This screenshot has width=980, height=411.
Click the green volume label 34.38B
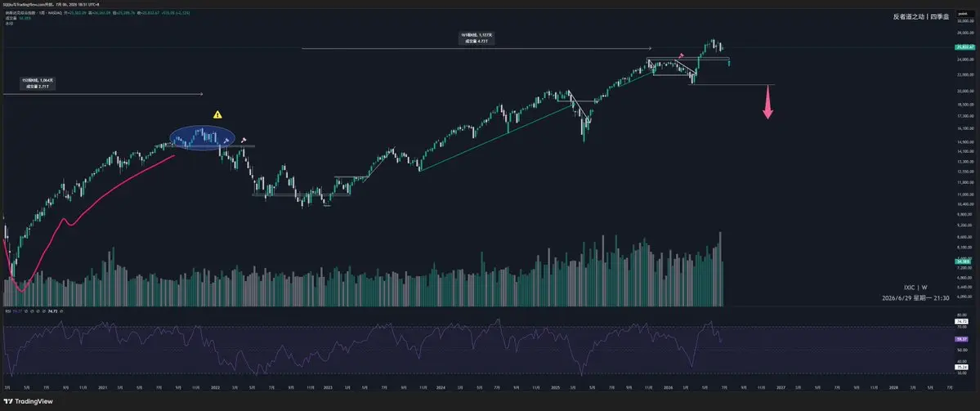pos(963,261)
